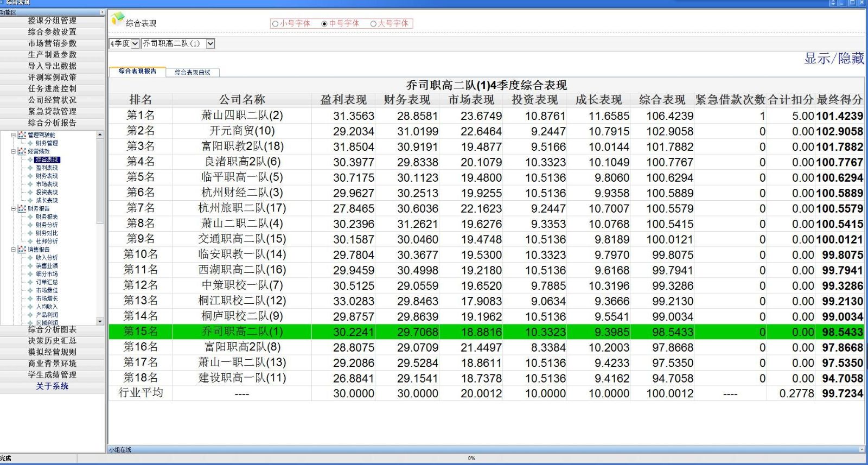Click the tree panel scroll-down arrow
Screen dimensions: 868x465
click(100, 321)
